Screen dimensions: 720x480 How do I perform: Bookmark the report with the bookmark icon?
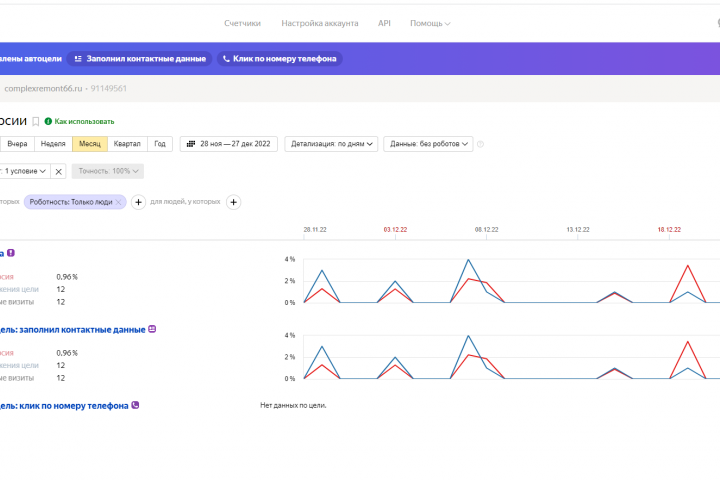coord(35,122)
